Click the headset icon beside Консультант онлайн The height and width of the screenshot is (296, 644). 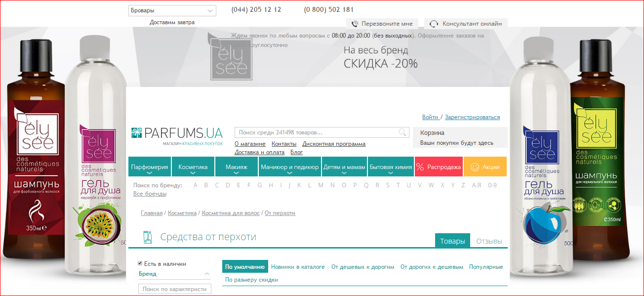(434, 24)
